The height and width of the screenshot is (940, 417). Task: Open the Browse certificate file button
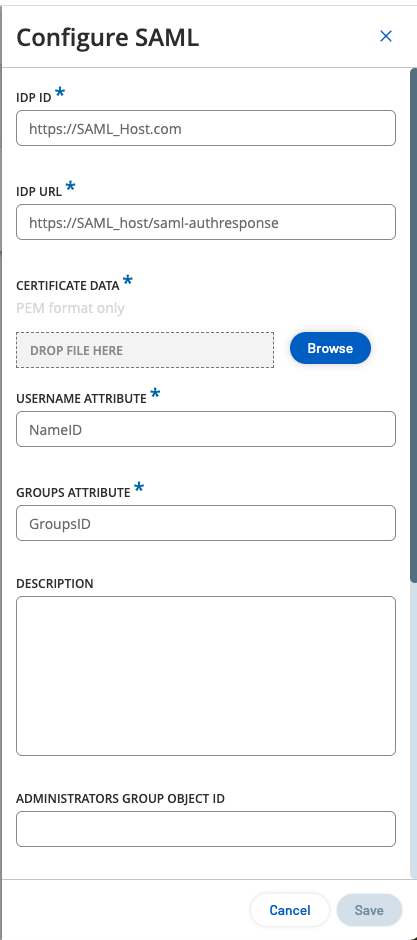click(x=330, y=348)
